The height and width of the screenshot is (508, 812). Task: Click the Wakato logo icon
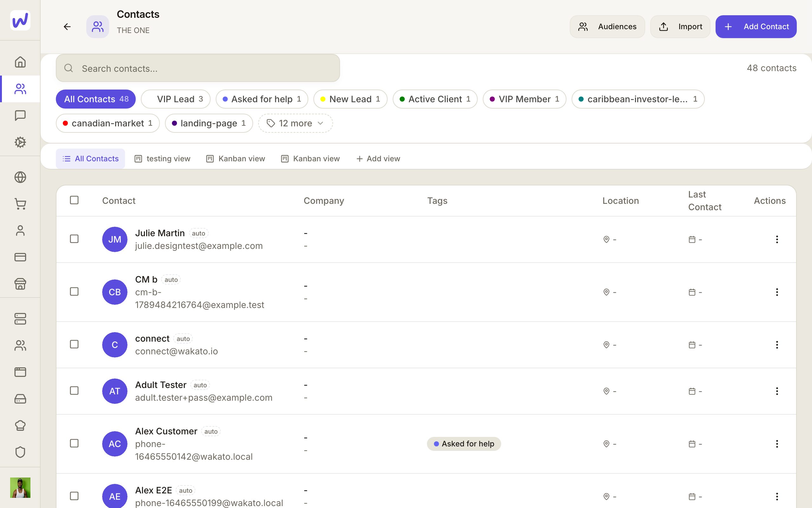pos(20,20)
